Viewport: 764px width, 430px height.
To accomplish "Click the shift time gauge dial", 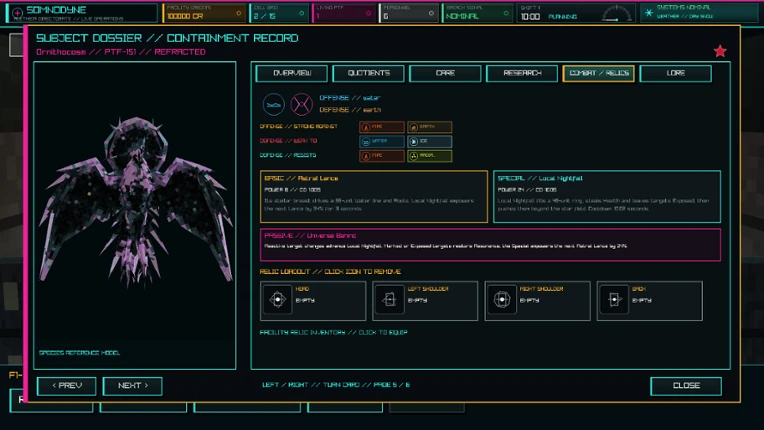I will click(616, 14).
